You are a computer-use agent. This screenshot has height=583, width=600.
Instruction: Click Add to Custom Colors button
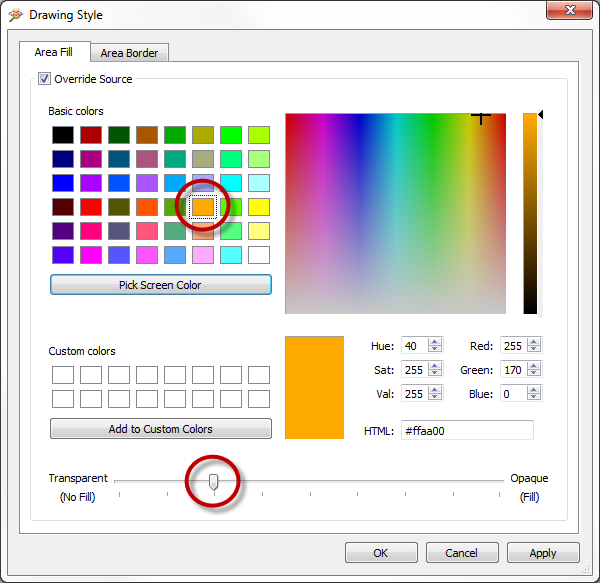(161, 428)
